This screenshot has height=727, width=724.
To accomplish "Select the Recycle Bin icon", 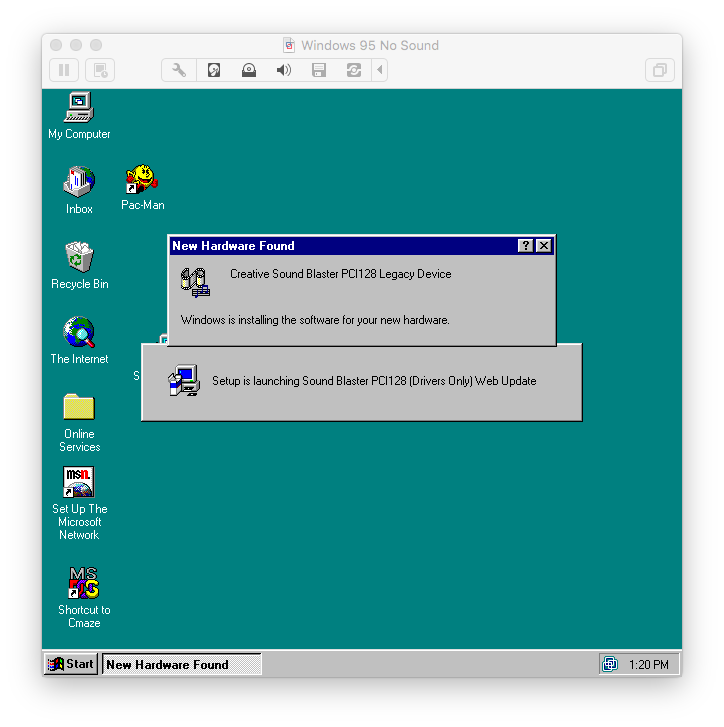I will pyautogui.click(x=79, y=257).
